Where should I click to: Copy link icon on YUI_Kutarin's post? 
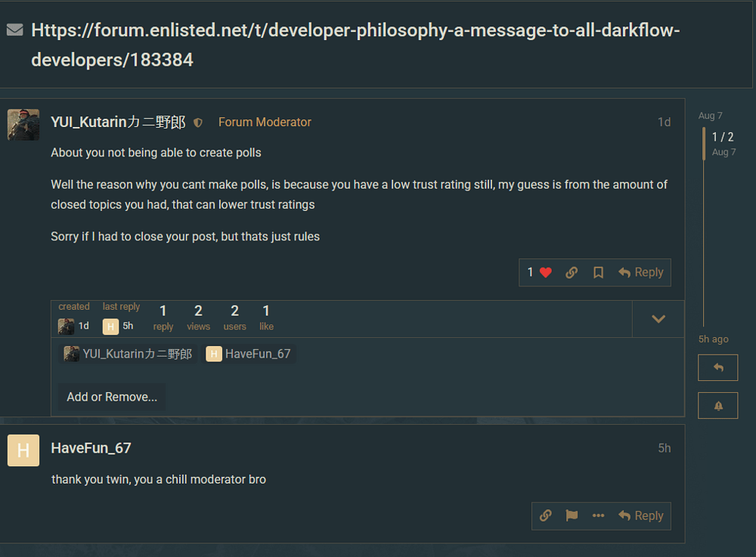click(572, 273)
